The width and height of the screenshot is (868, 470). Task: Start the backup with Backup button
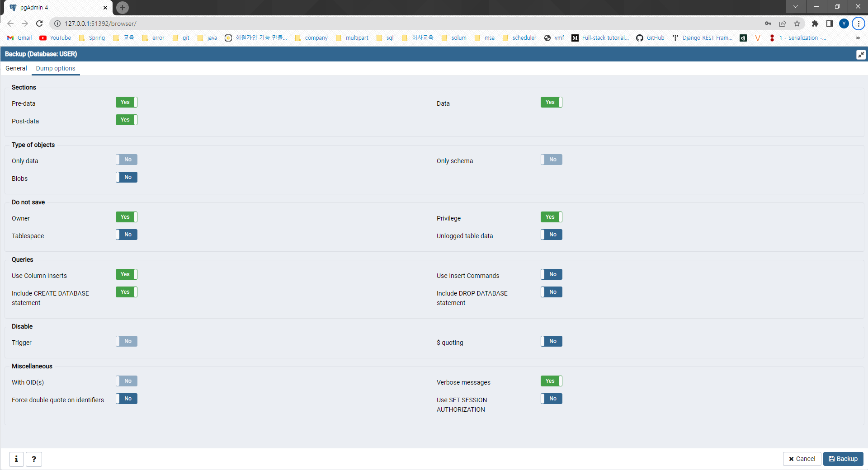(843, 459)
